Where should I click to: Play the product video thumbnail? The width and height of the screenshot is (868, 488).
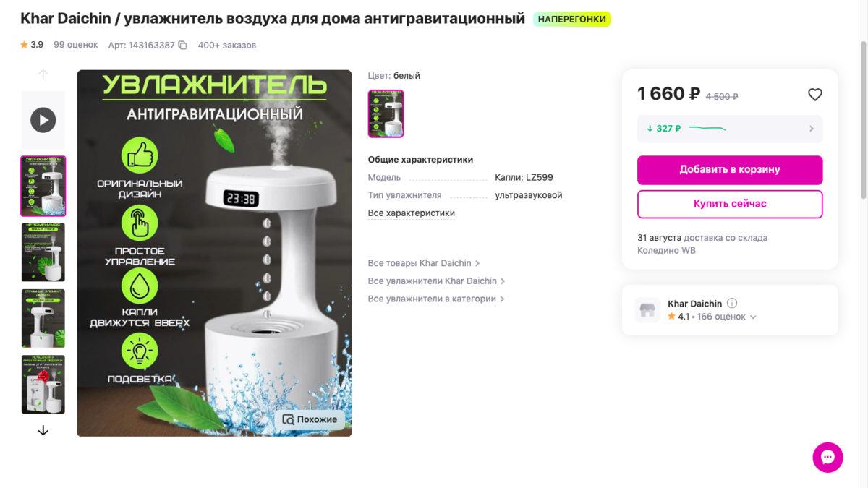[43, 120]
